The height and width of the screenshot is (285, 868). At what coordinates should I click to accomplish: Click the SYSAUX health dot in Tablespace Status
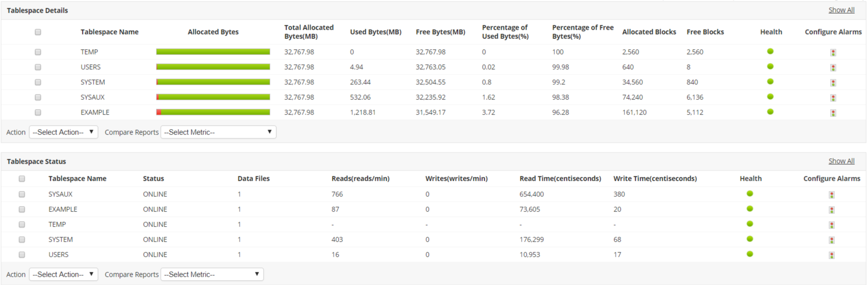(x=750, y=194)
